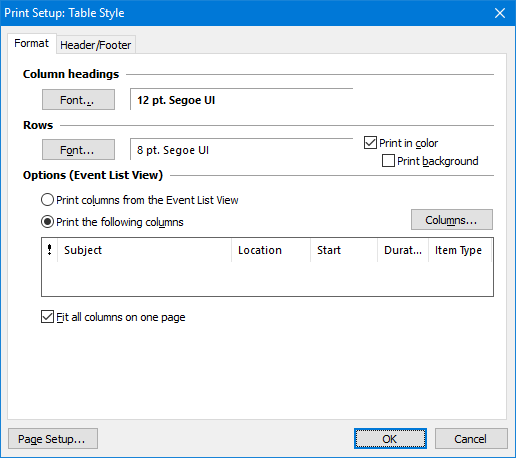516x458 pixels.
Task: Click the importance exclamation column icon
Action: click(x=49, y=250)
